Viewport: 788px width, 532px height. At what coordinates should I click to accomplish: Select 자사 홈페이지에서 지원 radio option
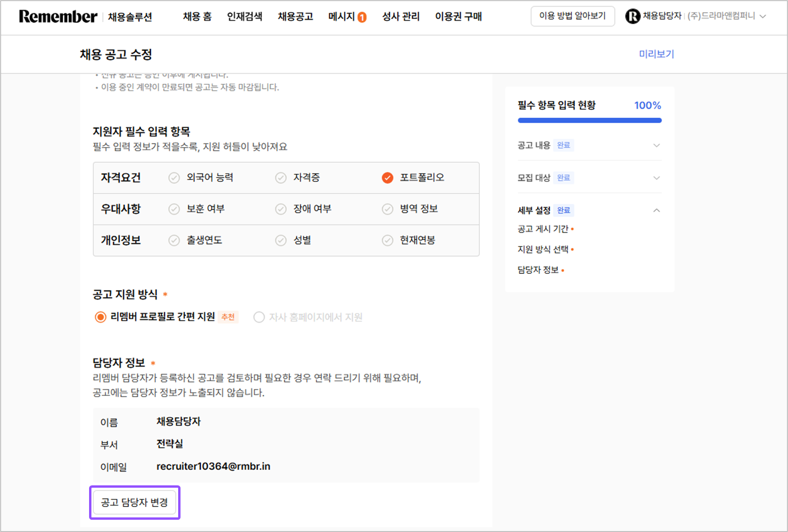pos(259,317)
